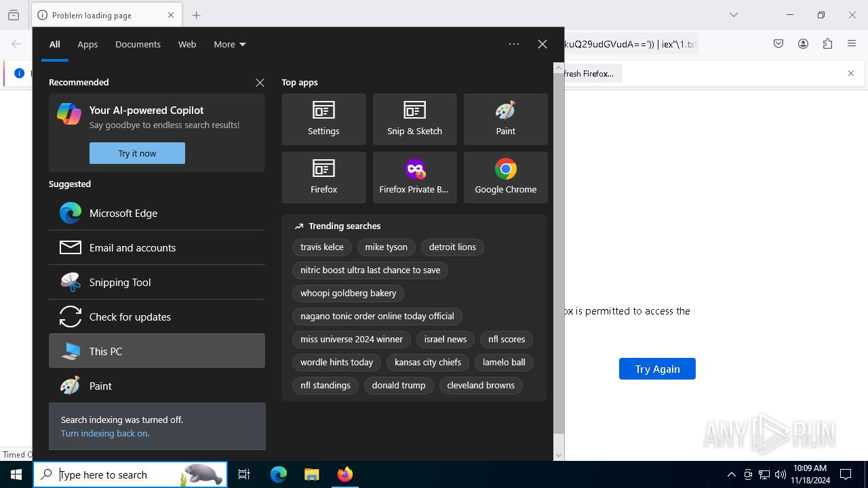Open Settings from Top apps
Image resolution: width=868 pixels, height=488 pixels.
tap(323, 119)
